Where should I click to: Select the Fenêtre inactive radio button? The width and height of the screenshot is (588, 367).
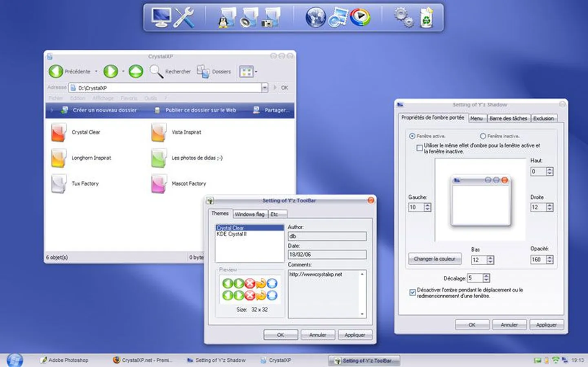click(483, 136)
